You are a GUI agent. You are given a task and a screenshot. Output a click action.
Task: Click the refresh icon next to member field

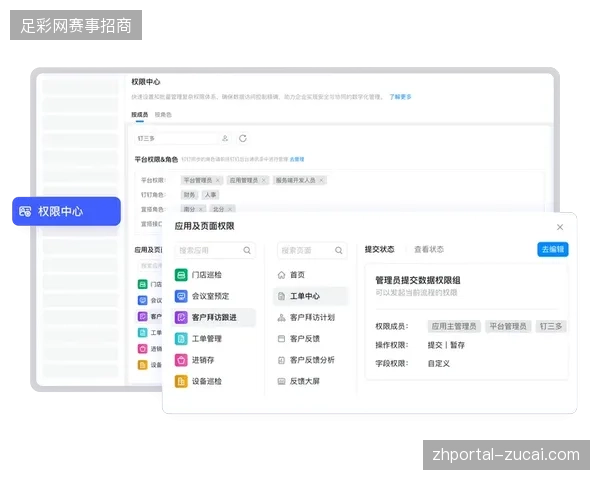pyautogui.click(x=243, y=138)
